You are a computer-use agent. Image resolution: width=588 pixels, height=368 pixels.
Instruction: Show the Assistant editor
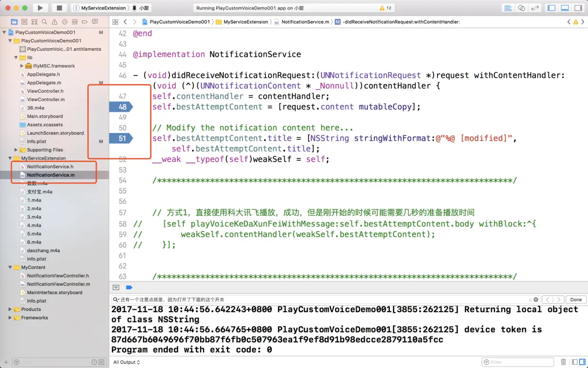click(x=521, y=8)
